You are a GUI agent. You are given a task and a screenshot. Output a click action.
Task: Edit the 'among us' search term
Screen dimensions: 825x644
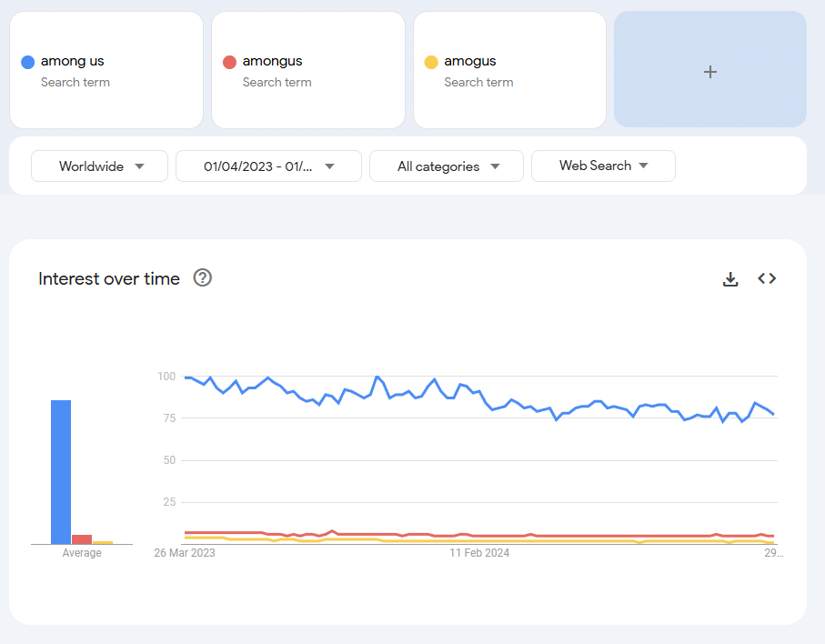[73, 61]
